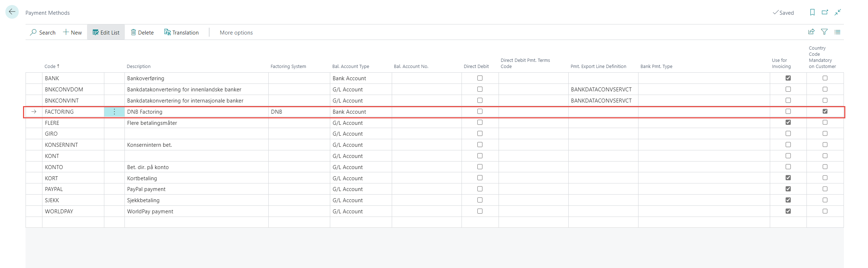Delete the selected payment method
This screenshot has height=268, width=868.
pyautogui.click(x=142, y=32)
